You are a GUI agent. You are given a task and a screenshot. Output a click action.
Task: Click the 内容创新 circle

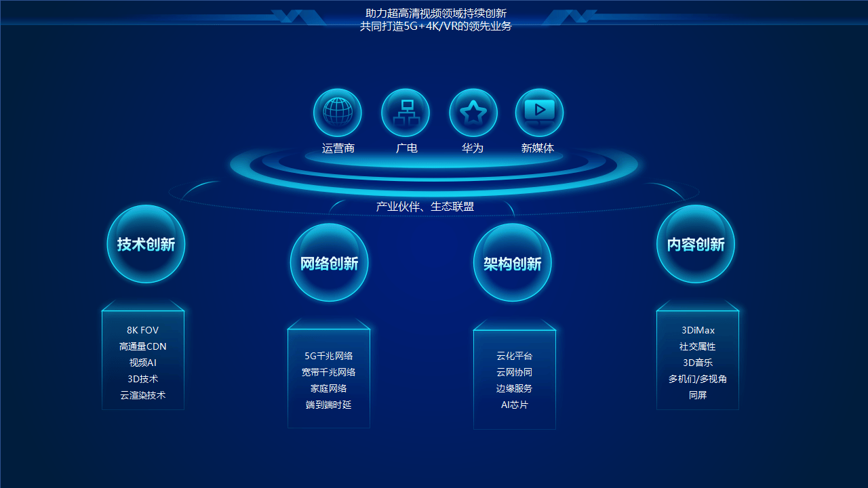(696, 244)
